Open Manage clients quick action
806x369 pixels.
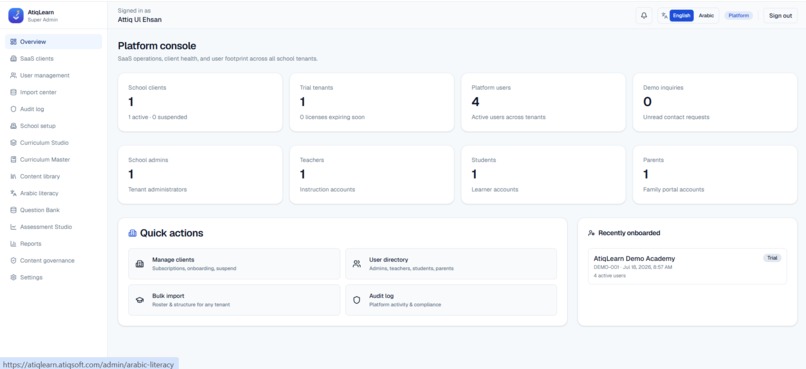click(234, 264)
